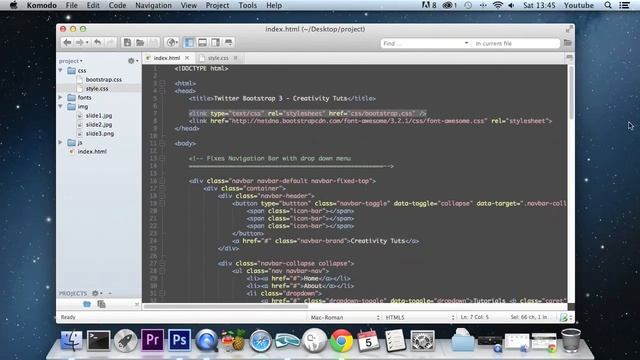The height and width of the screenshot is (360, 640).
Task: Open find-in-files folder icon beside search
Action: coord(567,43)
